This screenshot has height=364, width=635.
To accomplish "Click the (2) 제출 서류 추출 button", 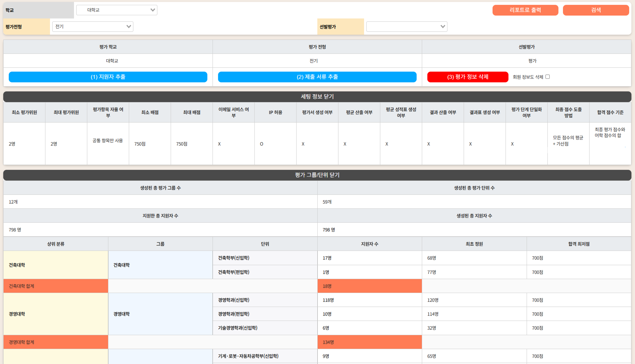I will pyautogui.click(x=317, y=77).
